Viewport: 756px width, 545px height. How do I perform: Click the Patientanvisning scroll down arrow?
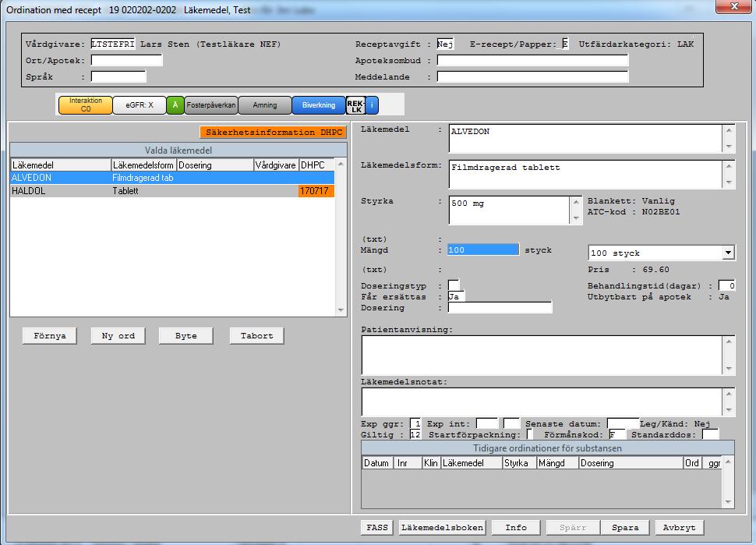[729, 369]
